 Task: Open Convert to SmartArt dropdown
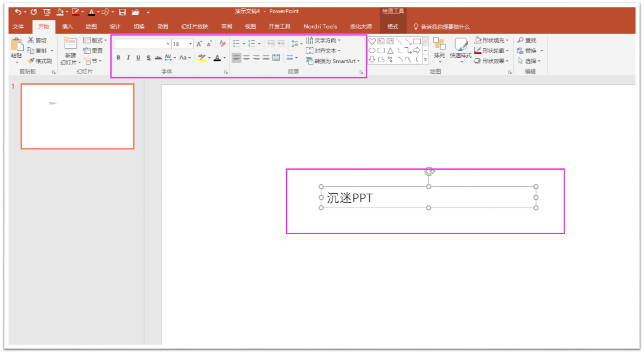(333, 61)
